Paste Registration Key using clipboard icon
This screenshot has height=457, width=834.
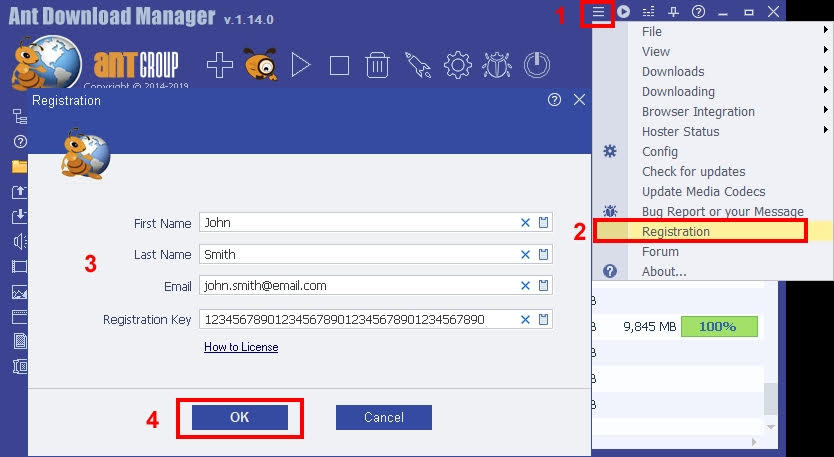[x=543, y=320]
